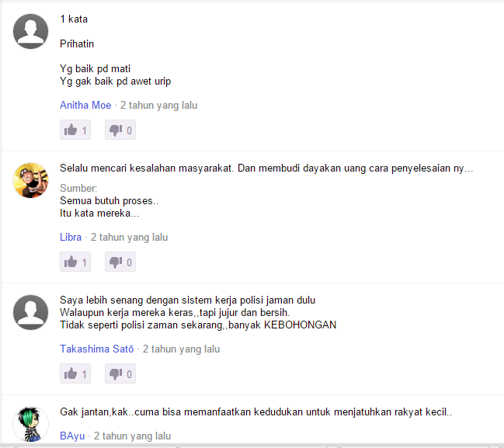Open Libra's profile link
Image resolution: width=504 pixels, height=448 pixels.
71,237
